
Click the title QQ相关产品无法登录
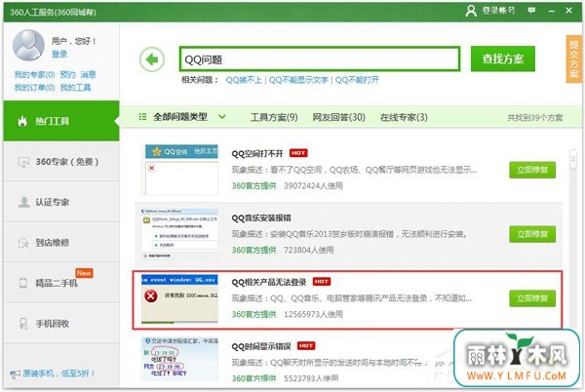pos(269,283)
